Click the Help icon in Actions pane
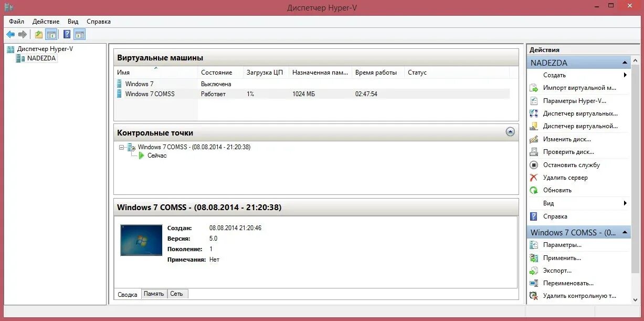The image size is (644, 321). 534,216
